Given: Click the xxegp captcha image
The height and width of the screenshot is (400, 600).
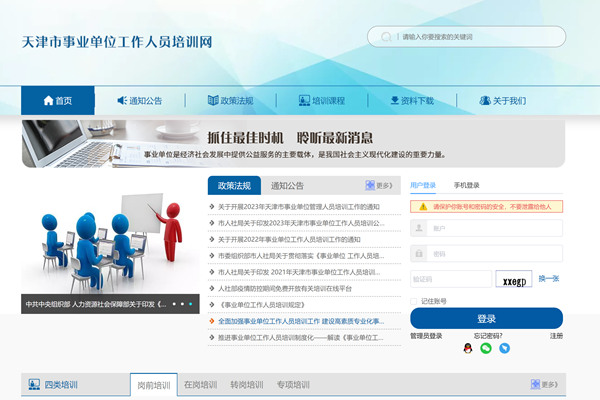Looking at the screenshot, I should pos(514,279).
